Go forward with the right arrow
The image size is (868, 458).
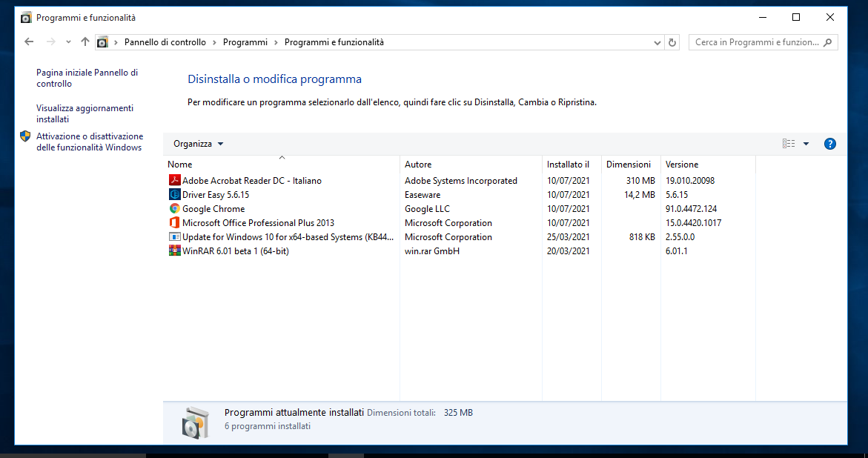(x=50, y=42)
